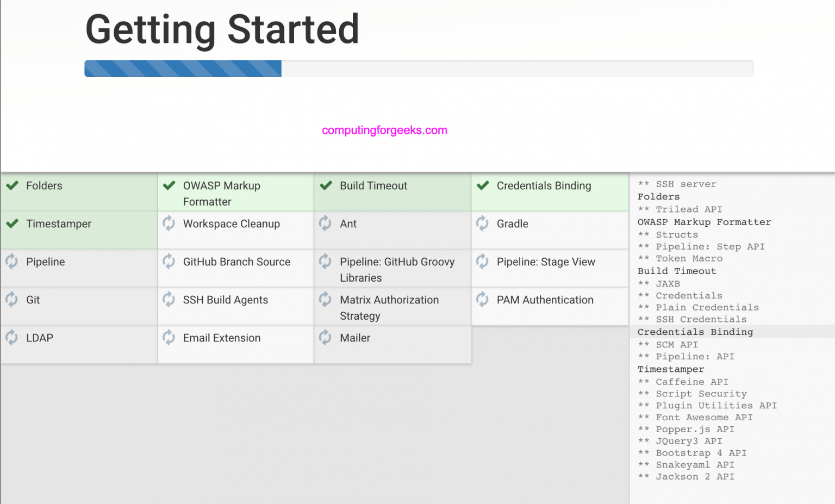Click the pending icon next to Git

click(12, 299)
